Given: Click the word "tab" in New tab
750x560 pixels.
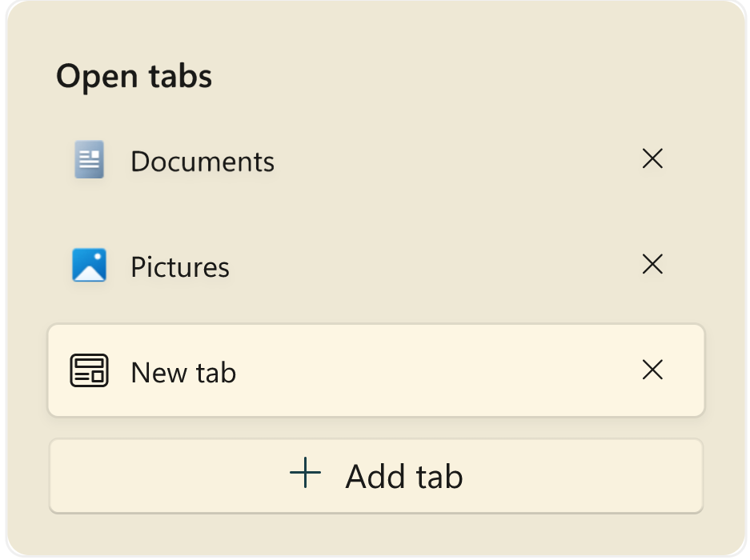Looking at the screenshot, I should pyautogui.click(x=216, y=373).
